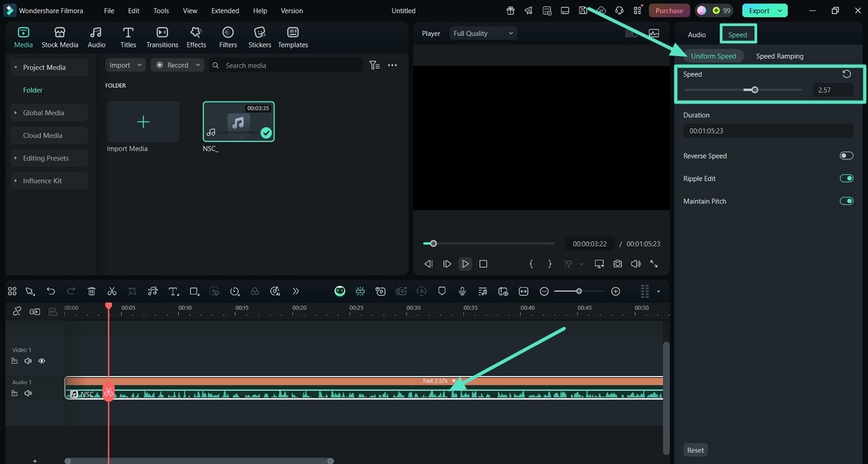Switch to the Audio properties tab

click(x=696, y=35)
